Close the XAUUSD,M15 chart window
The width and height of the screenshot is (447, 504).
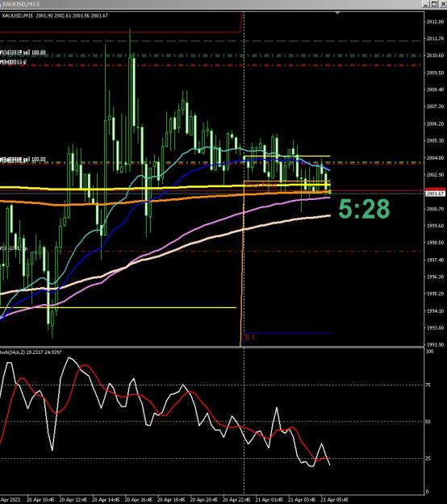coord(442,4)
